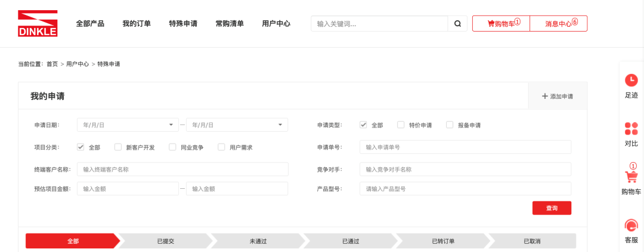Image resolution: width=644 pixels, height=252 pixels.
Task: Open the end date 年/月/日 dropdown
Action: tap(237, 125)
